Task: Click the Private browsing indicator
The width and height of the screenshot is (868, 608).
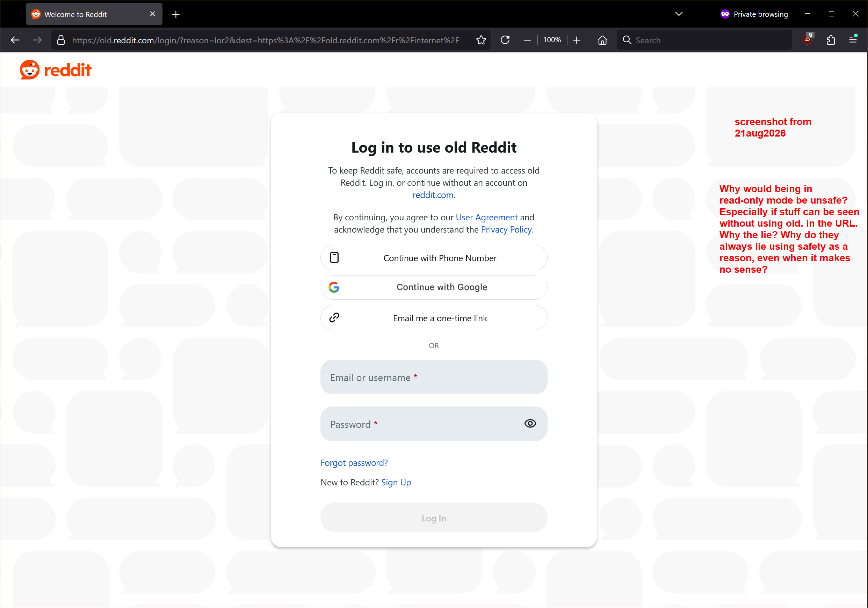Action: click(x=754, y=14)
